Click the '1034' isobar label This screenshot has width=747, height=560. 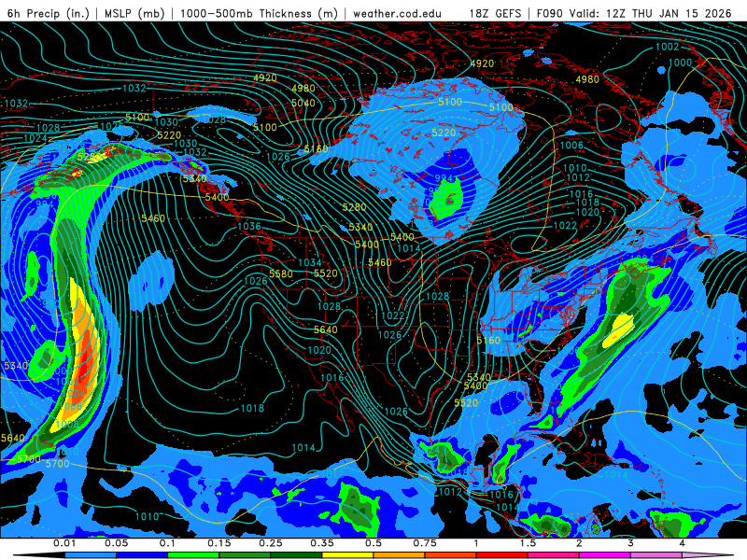point(310,262)
